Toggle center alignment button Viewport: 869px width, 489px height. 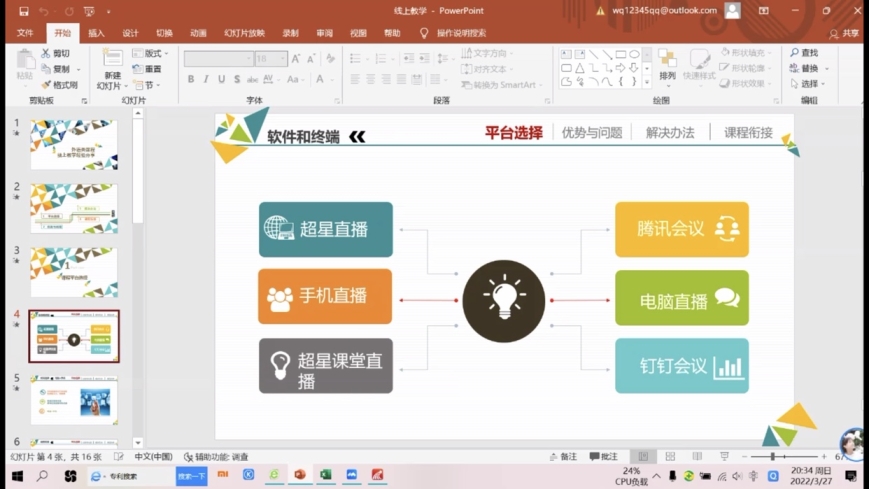point(371,79)
